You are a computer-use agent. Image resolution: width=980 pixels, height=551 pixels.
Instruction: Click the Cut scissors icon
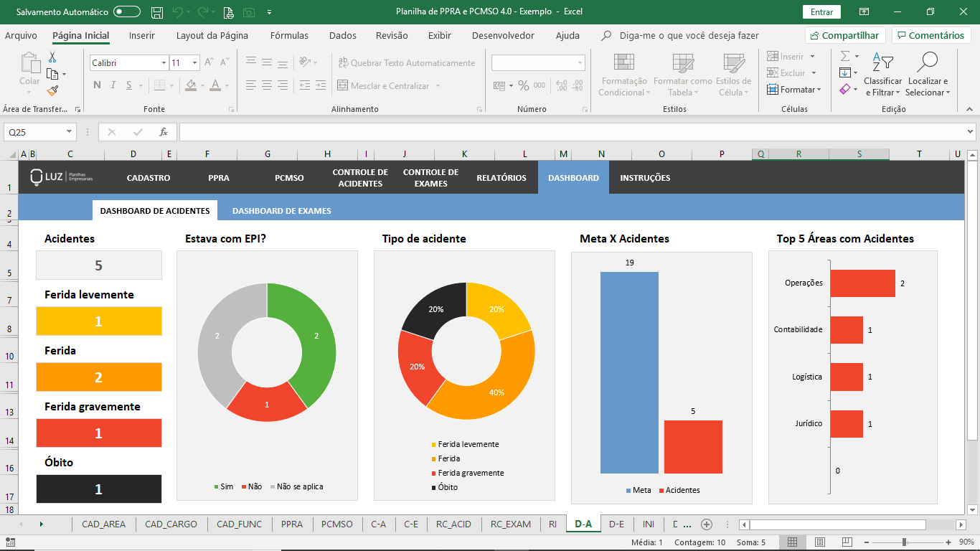pos(52,57)
